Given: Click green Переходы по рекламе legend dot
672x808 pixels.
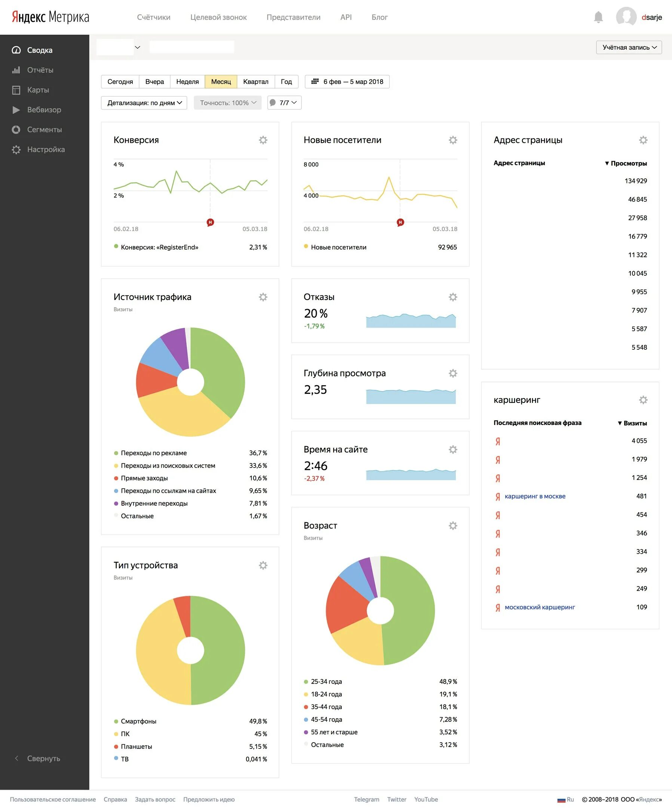Looking at the screenshot, I should [116, 453].
